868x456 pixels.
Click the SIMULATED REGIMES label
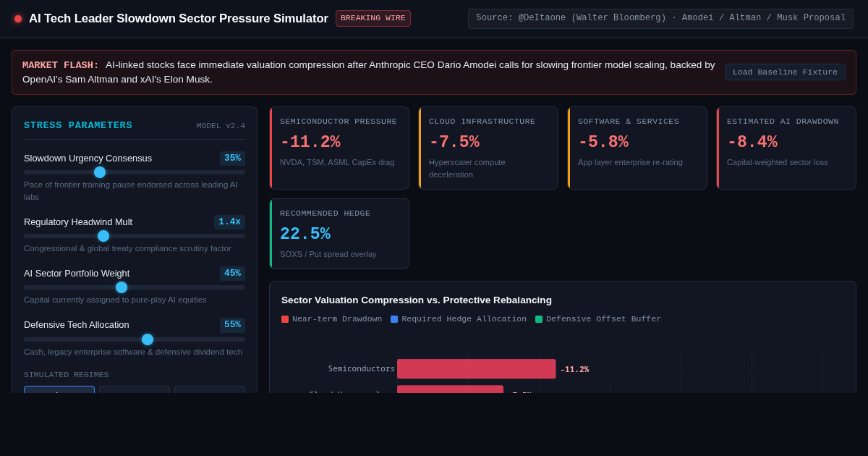(67, 375)
